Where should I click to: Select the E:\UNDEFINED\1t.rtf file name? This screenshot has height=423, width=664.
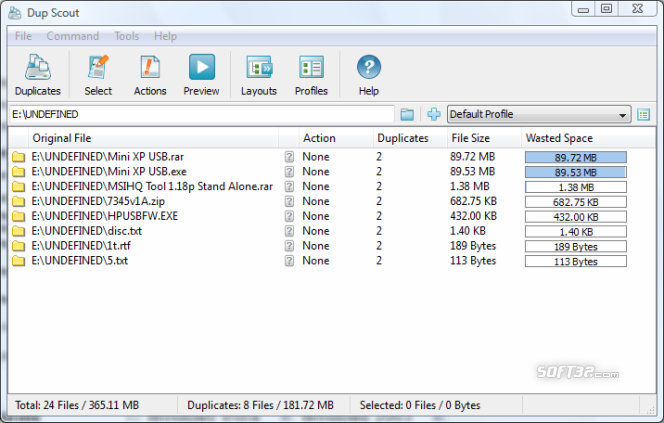coord(81,246)
